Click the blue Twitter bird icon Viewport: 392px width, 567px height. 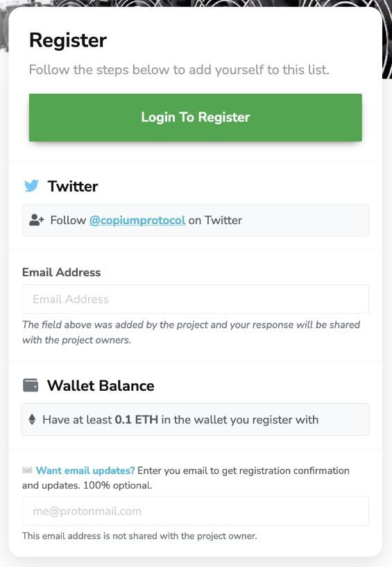tap(31, 186)
